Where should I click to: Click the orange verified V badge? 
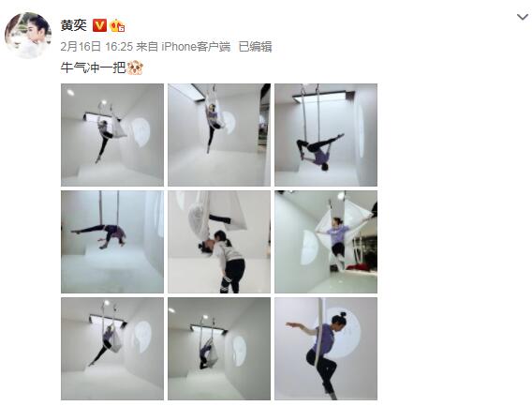coord(99,26)
